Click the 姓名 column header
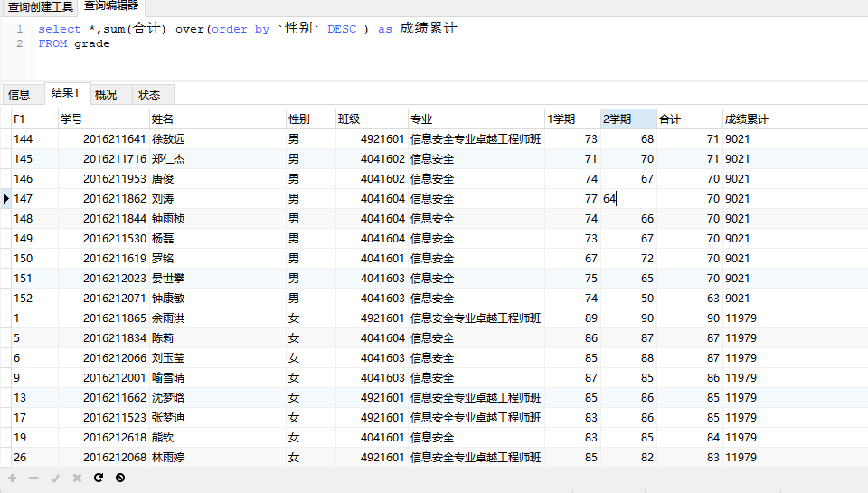This screenshot has width=868, height=493. tap(218, 119)
